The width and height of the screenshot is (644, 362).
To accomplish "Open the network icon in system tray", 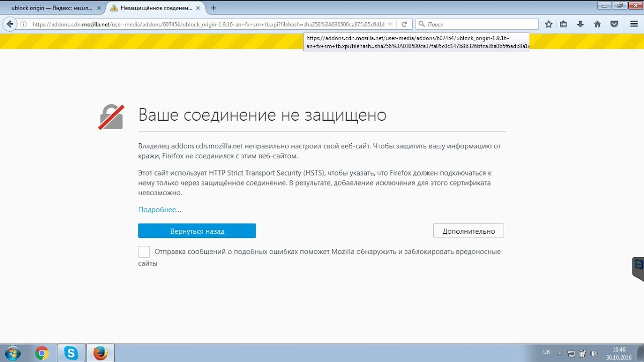I will point(572,353).
